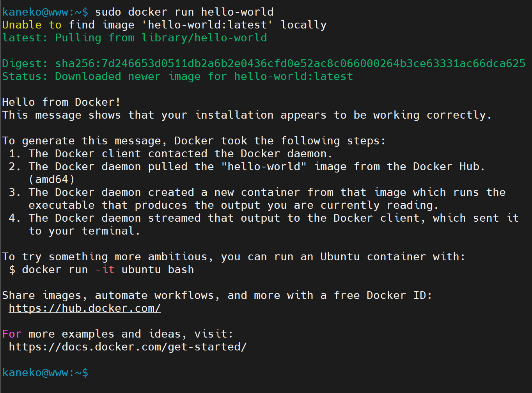Click the yellow 'Unable to' warning text
Image resolution: width=532 pixels, height=393 pixels.
(32, 25)
